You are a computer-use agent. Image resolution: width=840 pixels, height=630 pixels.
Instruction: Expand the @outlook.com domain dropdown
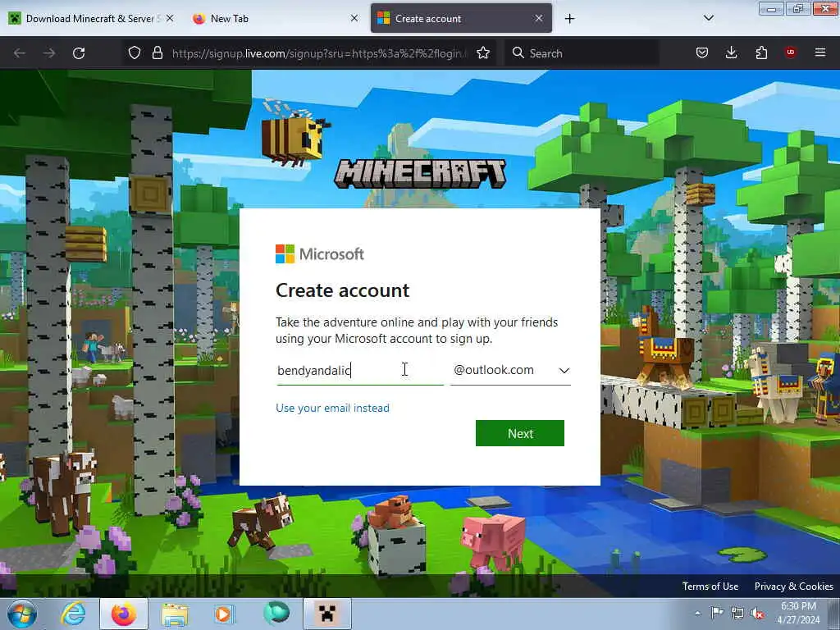tap(510, 370)
